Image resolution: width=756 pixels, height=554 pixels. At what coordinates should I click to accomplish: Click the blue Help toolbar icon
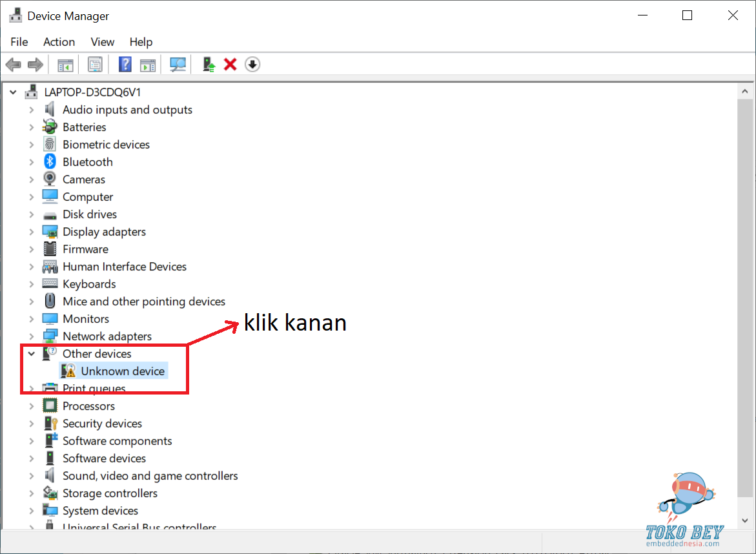click(x=125, y=65)
